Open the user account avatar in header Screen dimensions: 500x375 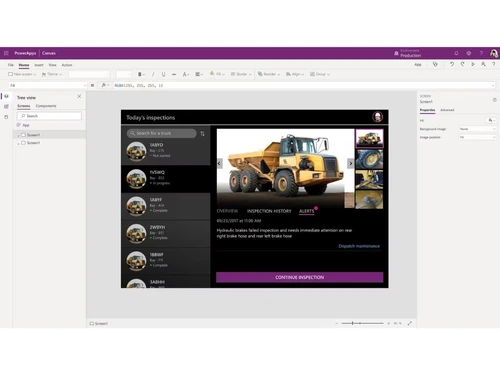pyautogui.click(x=494, y=53)
